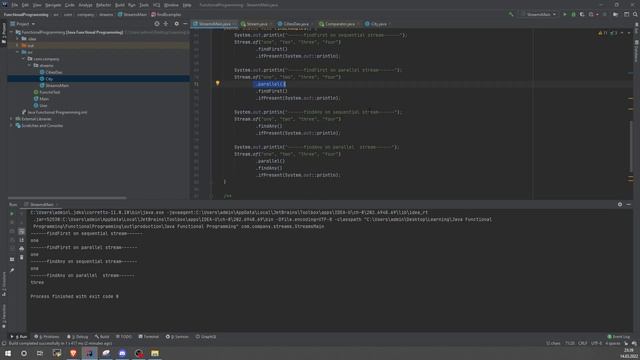Open Run panel settings gear

pyautogui.click(x=620, y=204)
